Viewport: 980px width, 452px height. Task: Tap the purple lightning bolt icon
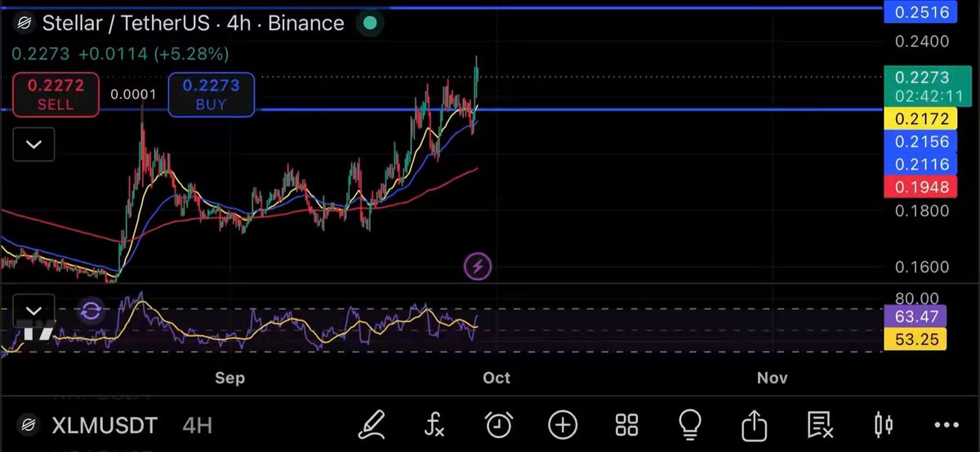point(478,266)
